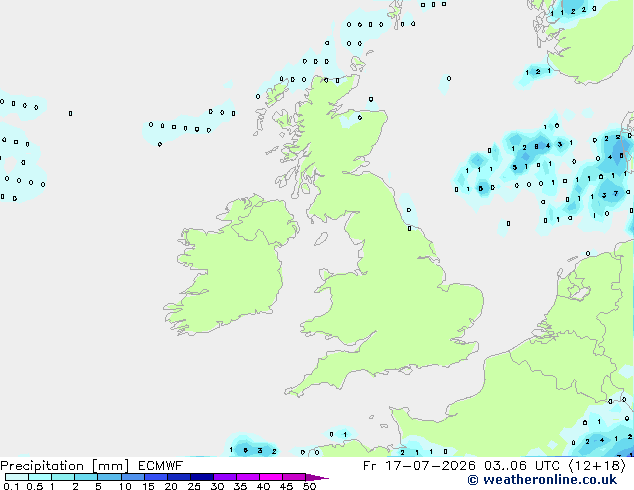This screenshot has width=634, height=490.
Task: Click the 30–35 mm purple legend swatch
Action: 225,477
